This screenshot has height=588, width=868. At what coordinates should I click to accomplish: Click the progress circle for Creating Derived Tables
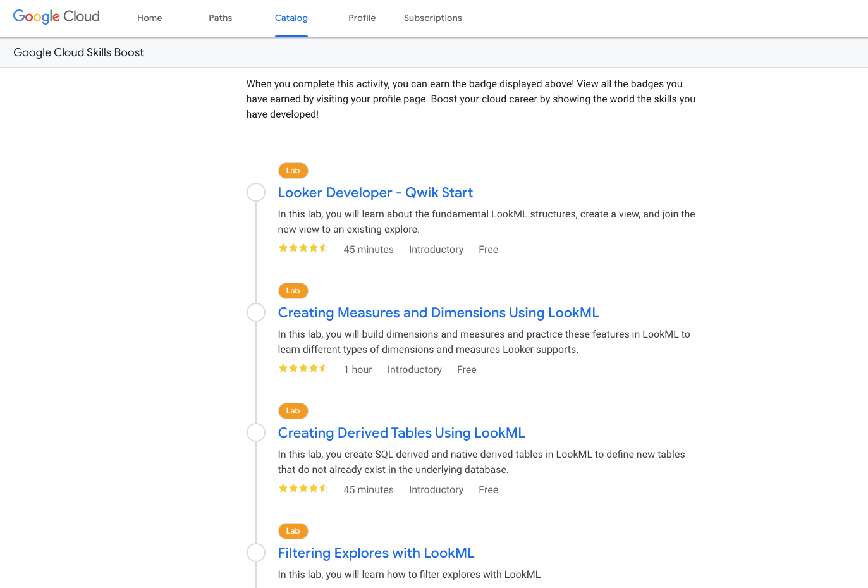click(x=256, y=432)
